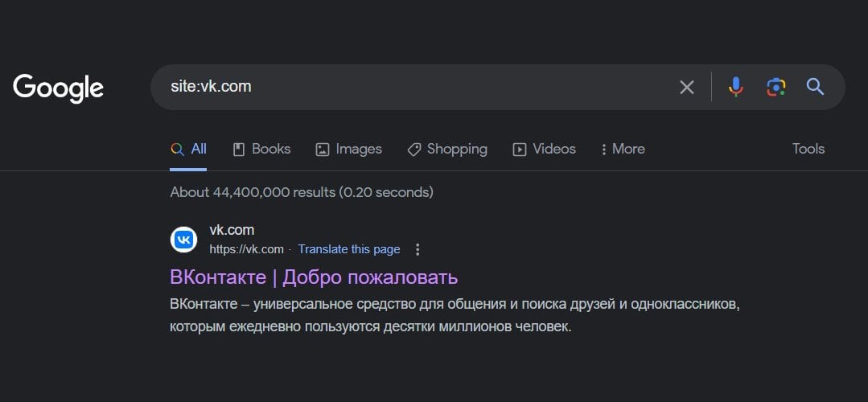Open the three-dot menu beside result
Image resolution: width=868 pixels, height=402 pixels.
pos(418,249)
